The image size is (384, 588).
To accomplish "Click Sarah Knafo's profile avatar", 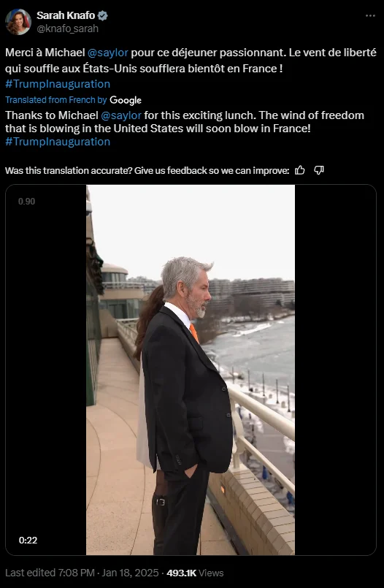I will click(18, 22).
